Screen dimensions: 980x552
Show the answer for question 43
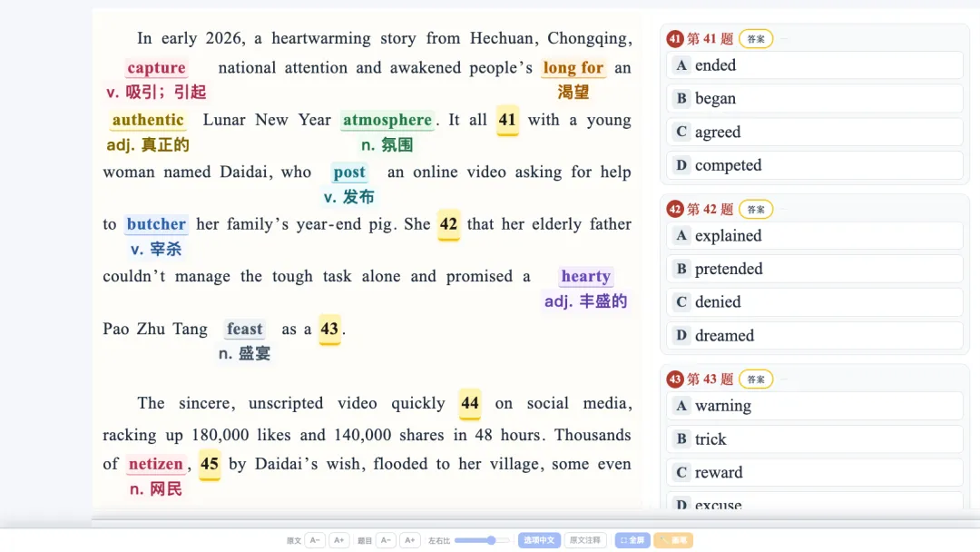[x=756, y=379]
